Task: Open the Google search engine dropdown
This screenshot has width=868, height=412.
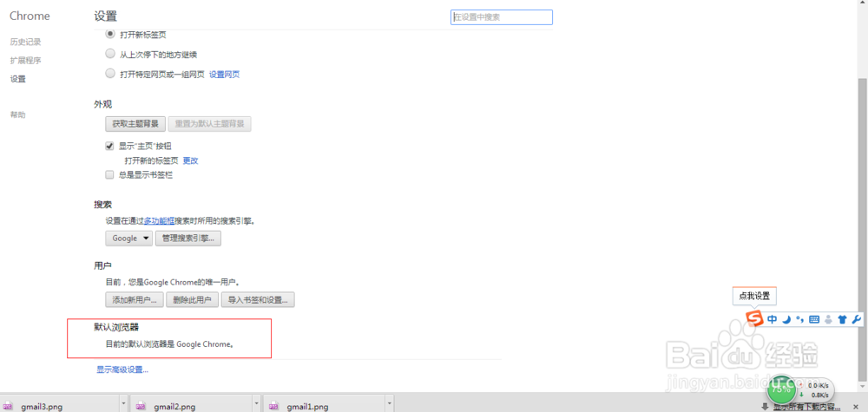Action: click(129, 239)
